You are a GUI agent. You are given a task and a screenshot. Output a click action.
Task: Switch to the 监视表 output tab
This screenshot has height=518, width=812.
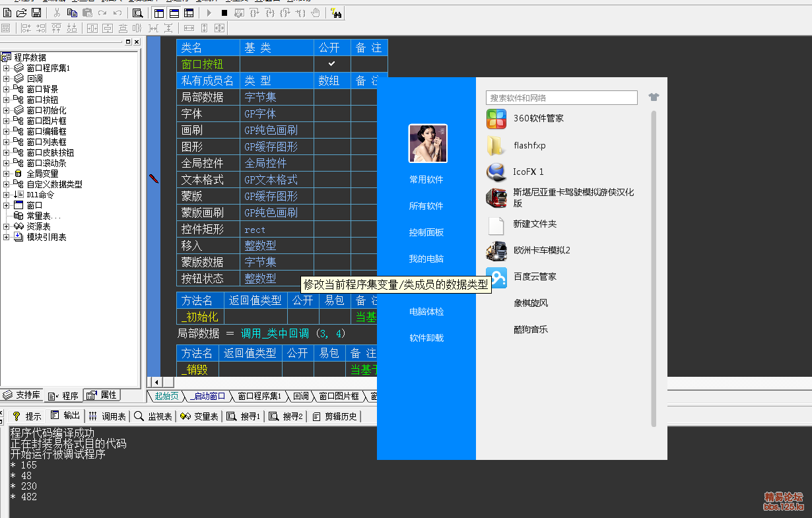pyautogui.click(x=153, y=416)
